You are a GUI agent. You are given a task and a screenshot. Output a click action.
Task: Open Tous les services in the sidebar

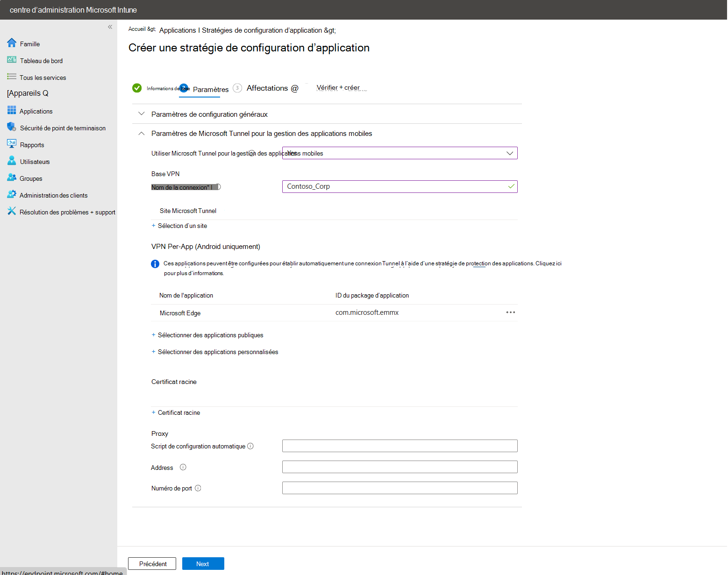(43, 78)
